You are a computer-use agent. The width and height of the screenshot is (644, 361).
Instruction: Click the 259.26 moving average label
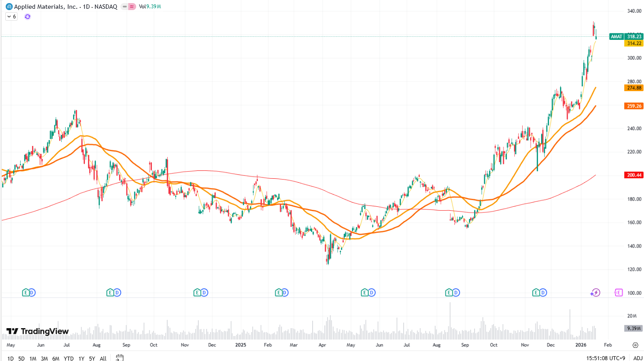point(634,106)
